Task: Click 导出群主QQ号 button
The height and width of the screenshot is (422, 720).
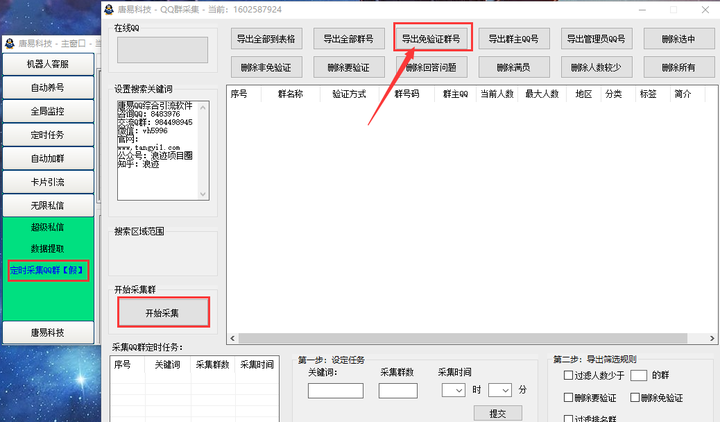Action: click(514, 39)
